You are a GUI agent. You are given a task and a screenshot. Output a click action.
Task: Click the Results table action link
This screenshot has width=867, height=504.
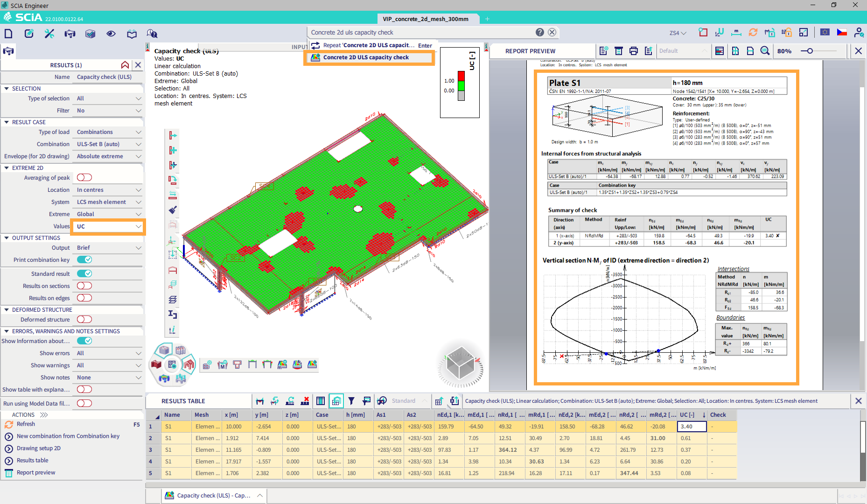click(31, 460)
